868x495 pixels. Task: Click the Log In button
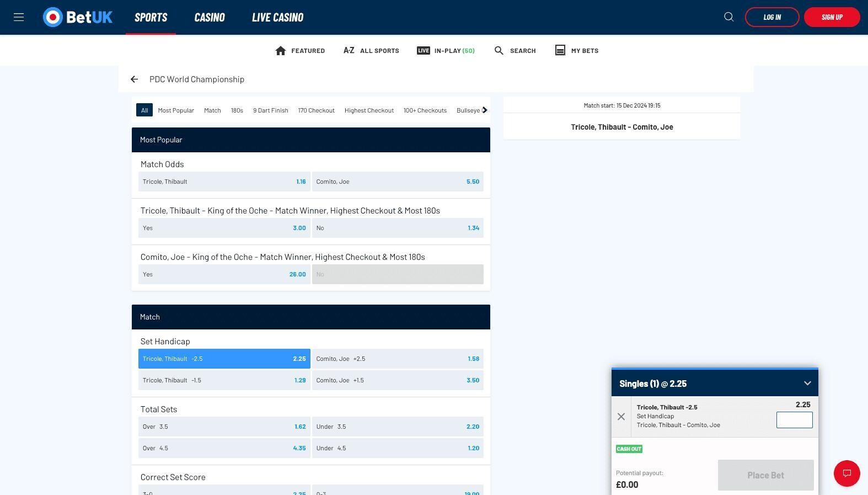[772, 17]
